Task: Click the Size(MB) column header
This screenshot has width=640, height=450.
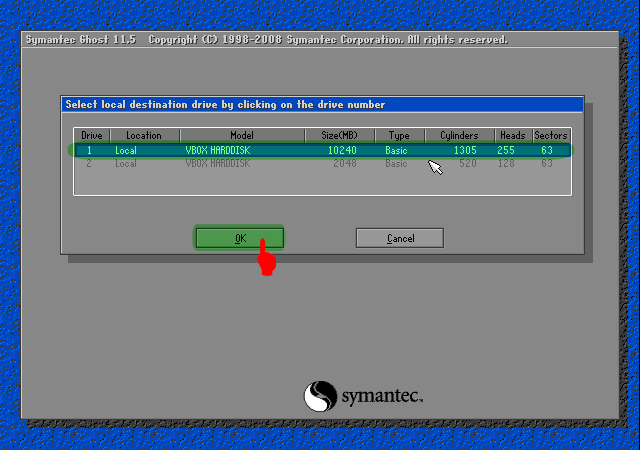Action: tap(339, 136)
